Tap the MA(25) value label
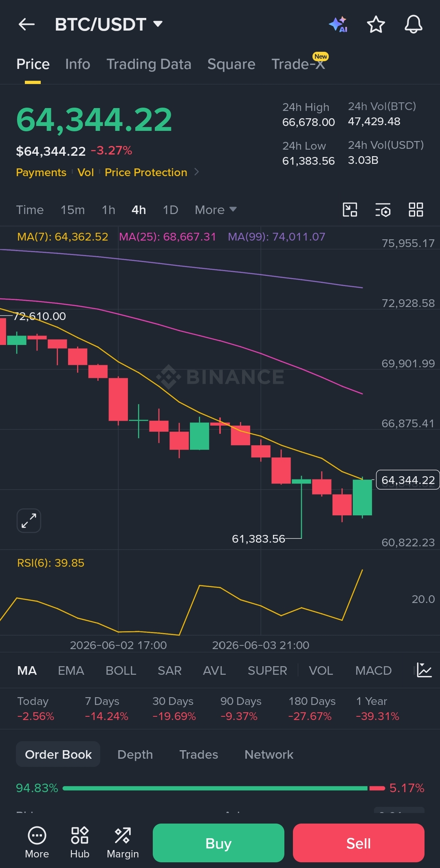 click(x=167, y=236)
